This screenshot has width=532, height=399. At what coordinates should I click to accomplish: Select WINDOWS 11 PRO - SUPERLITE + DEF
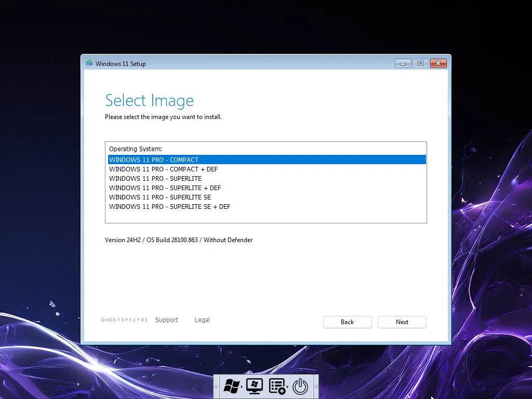pos(267,188)
